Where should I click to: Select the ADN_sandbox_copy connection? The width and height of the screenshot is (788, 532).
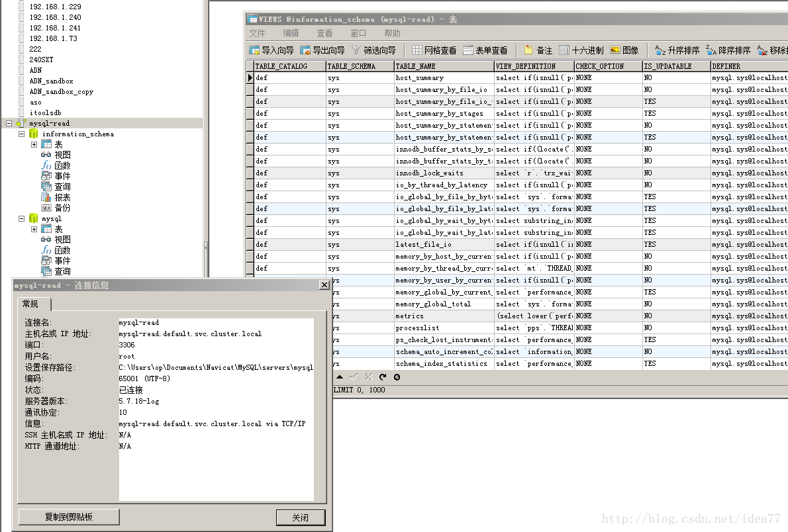coord(62,92)
